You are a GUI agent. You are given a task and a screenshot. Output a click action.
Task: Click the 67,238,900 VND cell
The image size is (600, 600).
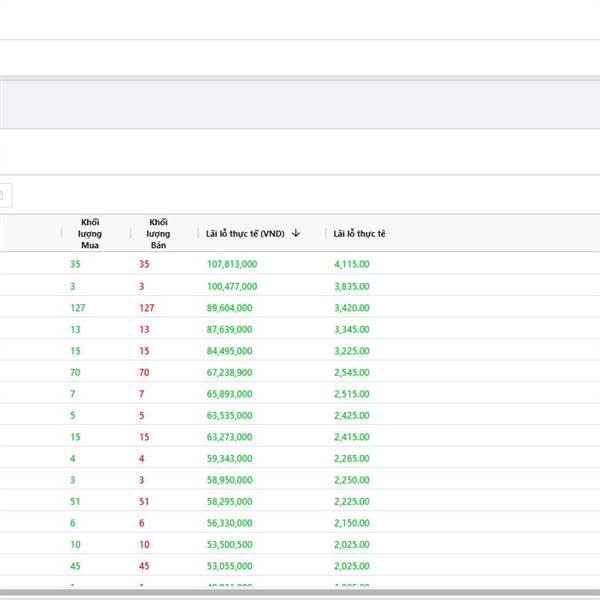pos(230,373)
